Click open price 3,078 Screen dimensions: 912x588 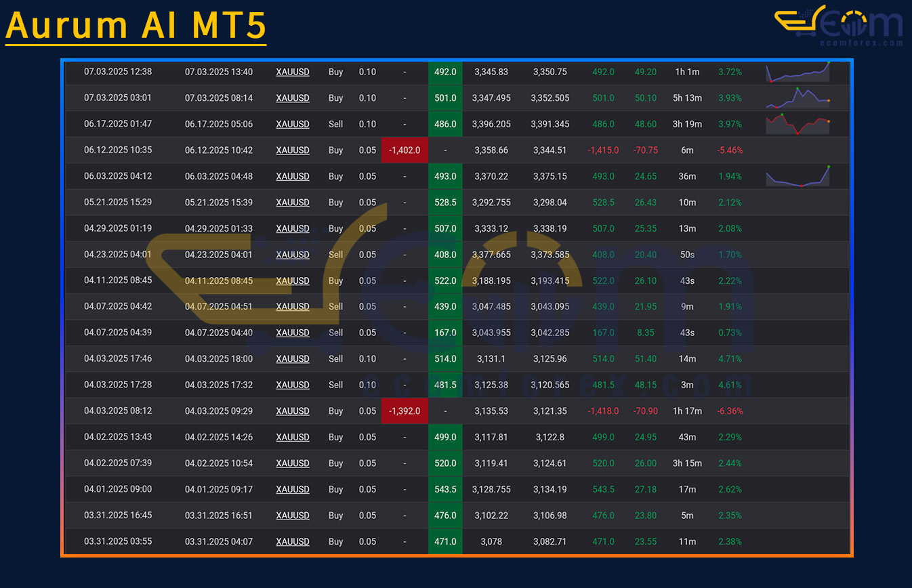click(493, 542)
